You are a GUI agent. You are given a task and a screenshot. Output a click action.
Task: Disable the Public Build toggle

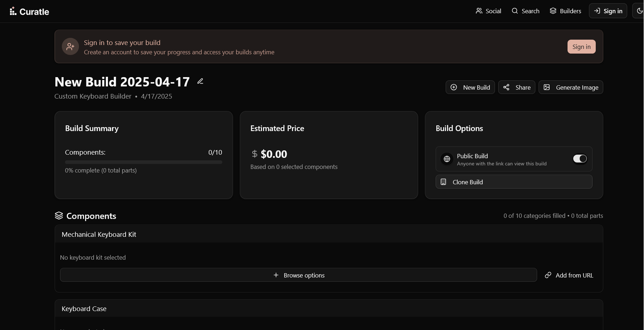[x=580, y=159]
